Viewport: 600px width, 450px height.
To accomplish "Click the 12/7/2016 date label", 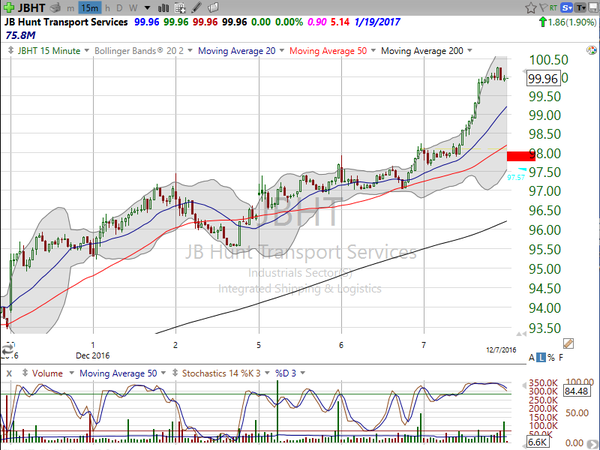I will coord(501,350).
